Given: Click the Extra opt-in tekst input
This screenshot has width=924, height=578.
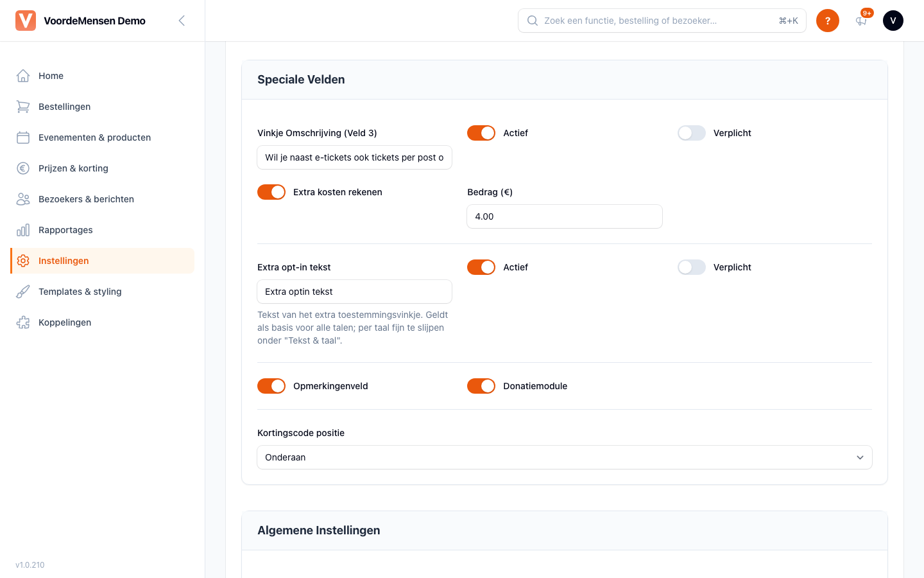Looking at the screenshot, I should [x=355, y=292].
